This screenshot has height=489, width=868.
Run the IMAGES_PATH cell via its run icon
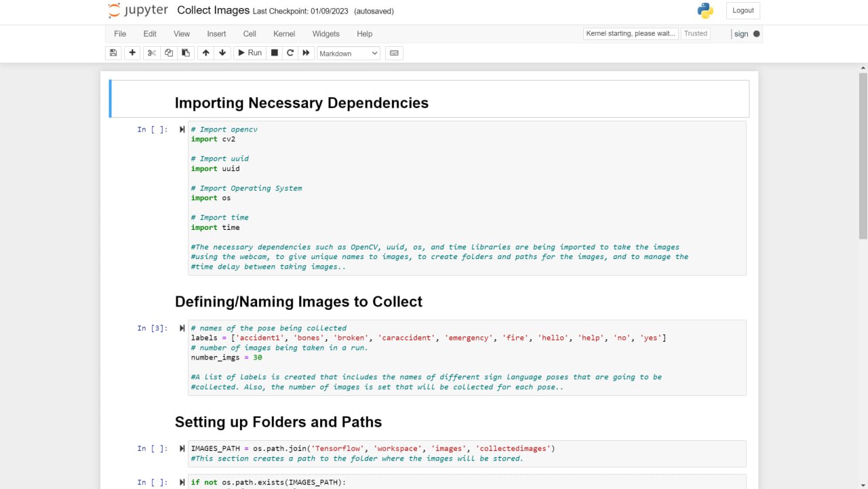click(182, 448)
